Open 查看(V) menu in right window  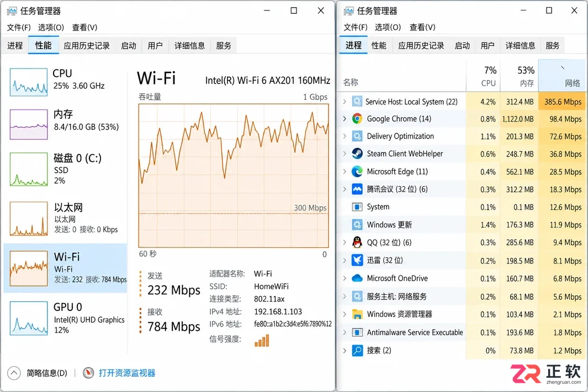coord(422,28)
